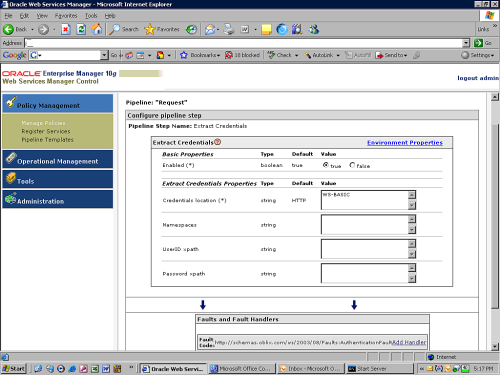Screen dimensions: 500x375
Task: Open Google search box dropdown arrow
Action: (x=104, y=55)
